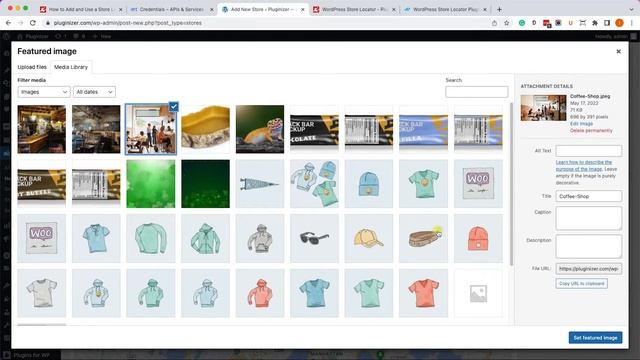Open the browser profile avatar
640x360 pixels.
pyautogui.click(x=619, y=23)
